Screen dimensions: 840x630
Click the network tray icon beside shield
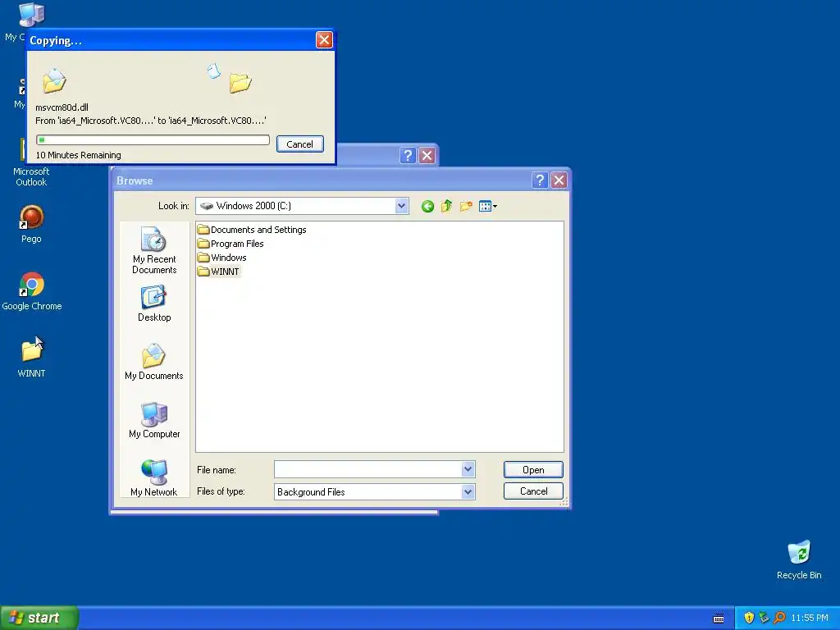[x=765, y=618]
